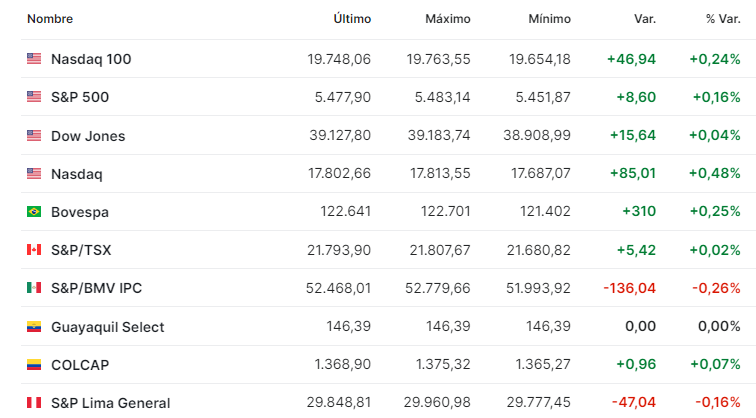Open the Guayaquil Select index link
This screenshot has width=756, height=418.
pyautogui.click(x=108, y=327)
